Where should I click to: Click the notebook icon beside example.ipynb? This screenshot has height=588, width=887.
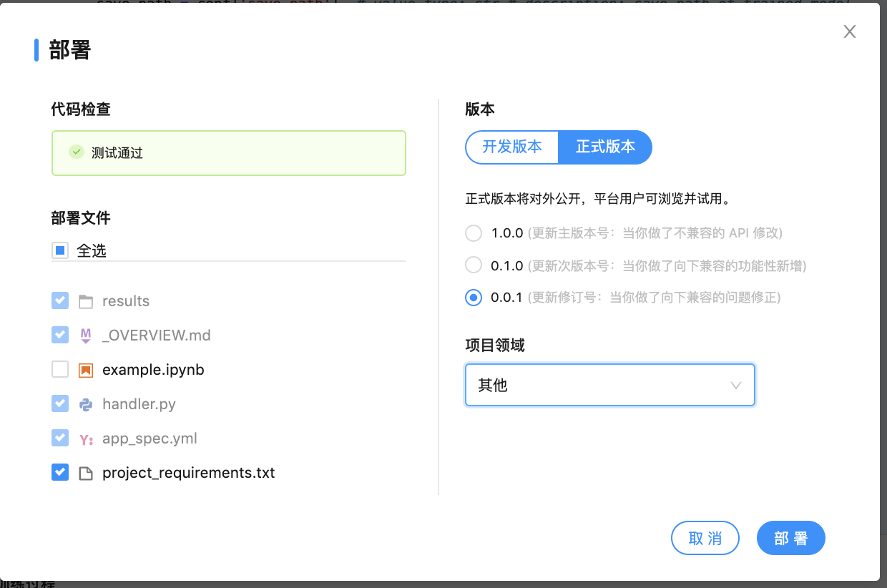[x=86, y=370]
